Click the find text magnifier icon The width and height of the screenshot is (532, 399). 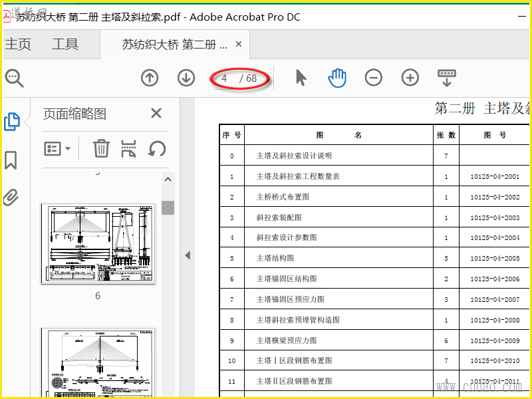[14, 78]
